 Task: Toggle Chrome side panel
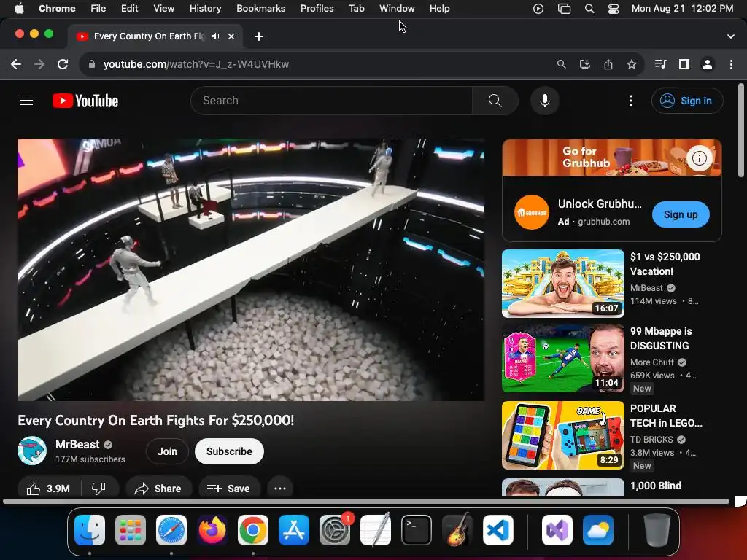[684, 64]
